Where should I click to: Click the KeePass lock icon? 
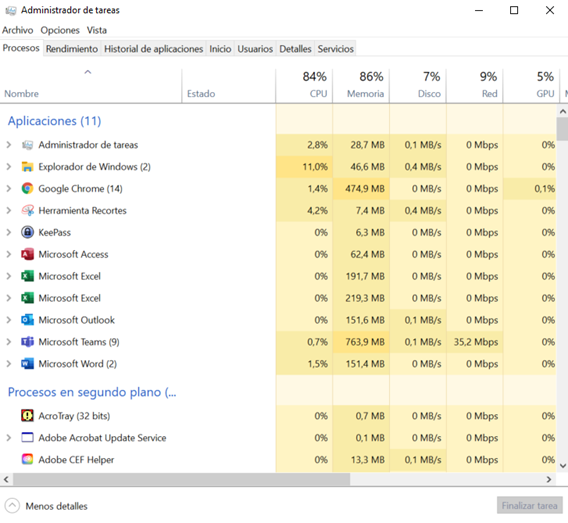pos(28,232)
